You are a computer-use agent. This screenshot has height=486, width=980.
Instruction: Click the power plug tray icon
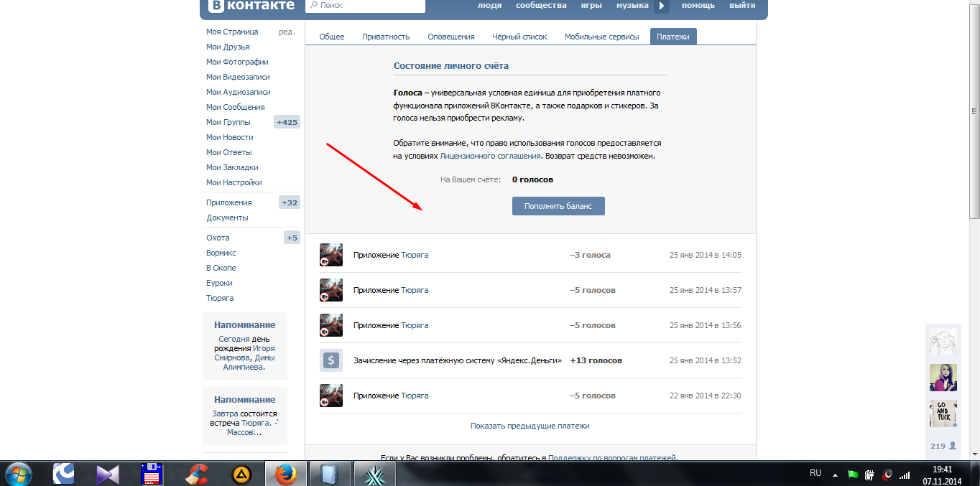click(x=870, y=475)
